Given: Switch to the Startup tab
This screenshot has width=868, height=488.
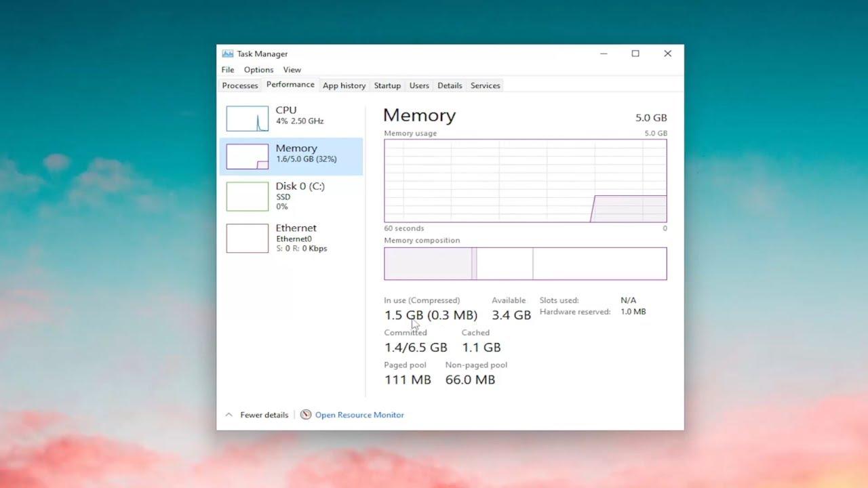Looking at the screenshot, I should point(387,85).
